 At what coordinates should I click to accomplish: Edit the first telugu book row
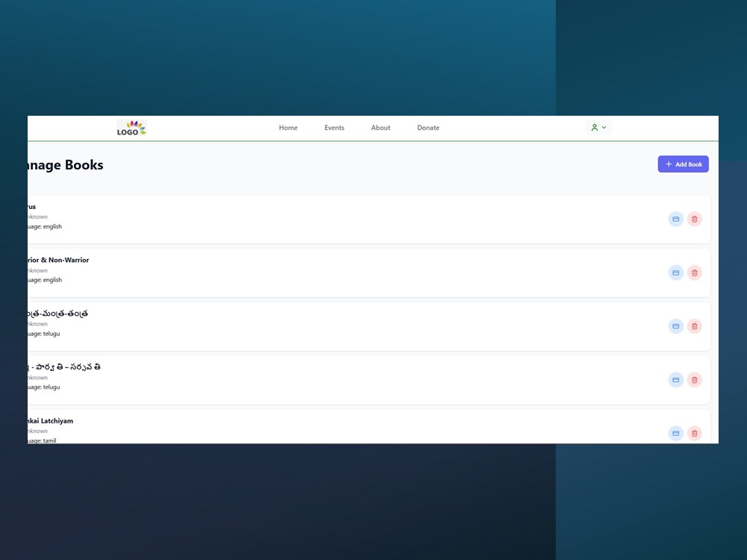point(675,326)
